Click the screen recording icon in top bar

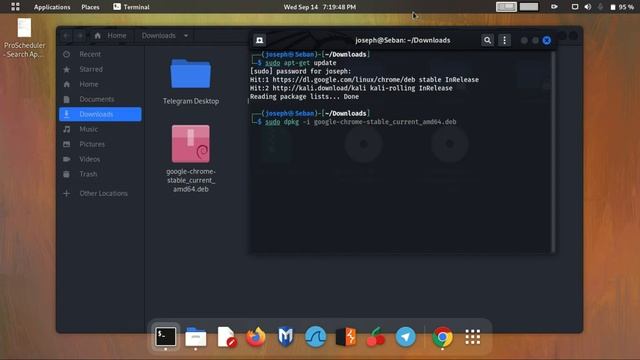click(x=554, y=7)
